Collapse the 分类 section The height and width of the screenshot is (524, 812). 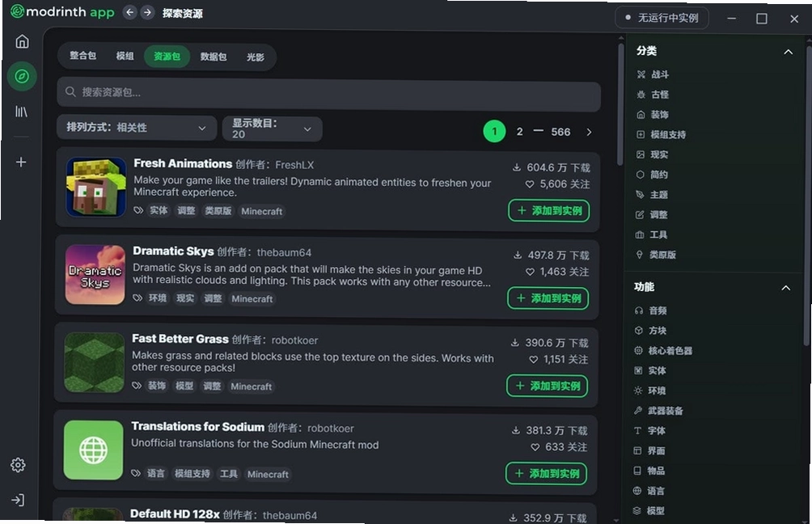coord(789,52)
